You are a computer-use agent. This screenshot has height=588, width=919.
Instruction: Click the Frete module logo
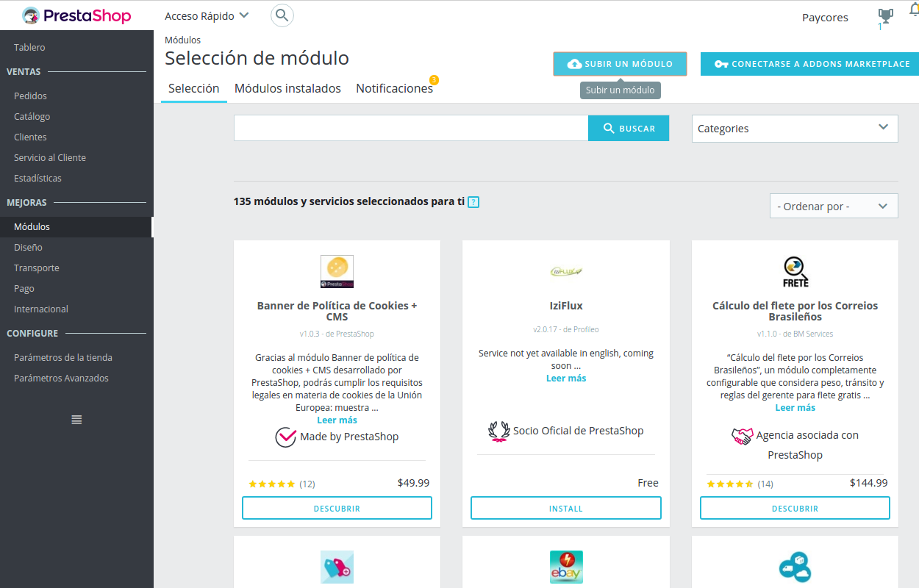coord(795,271)
